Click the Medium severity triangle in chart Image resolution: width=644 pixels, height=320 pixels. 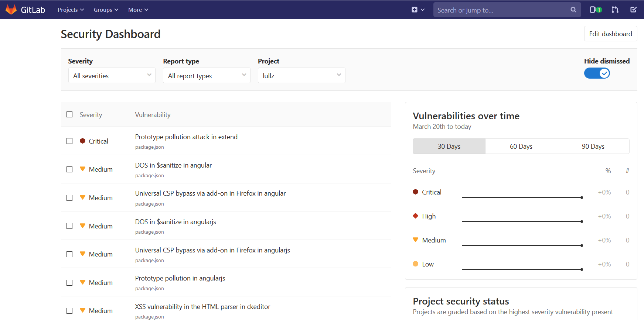click(416, 240)
